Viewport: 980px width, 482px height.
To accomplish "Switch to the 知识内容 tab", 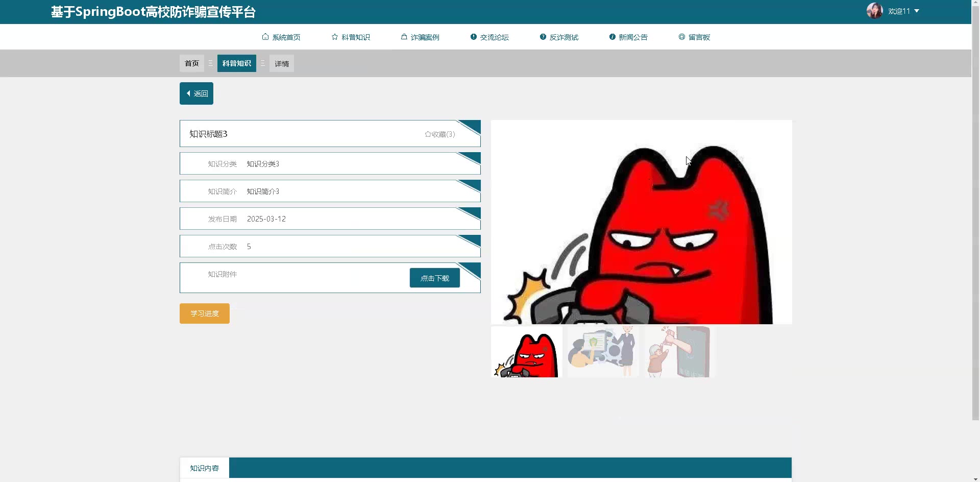I will pyautogui.click(x=205, y=468).
